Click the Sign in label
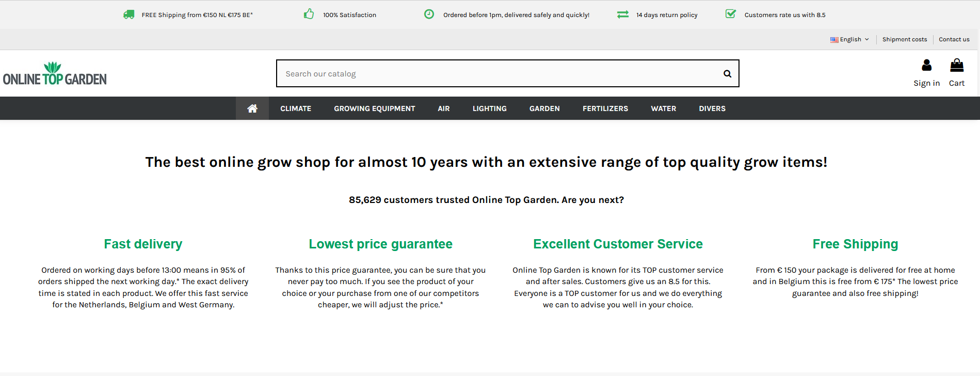Image resolution: width=980 pixels, height=376 pixels. 927,83
